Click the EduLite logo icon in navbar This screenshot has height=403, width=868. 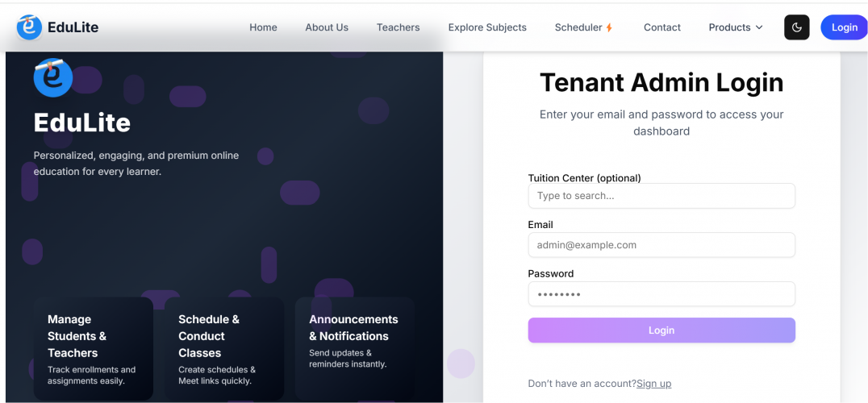[x=30, y=27]
